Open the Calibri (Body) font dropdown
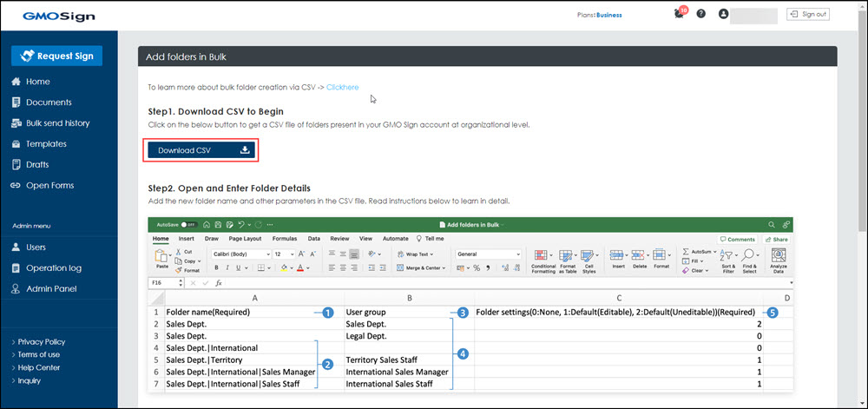 [240, 254]
